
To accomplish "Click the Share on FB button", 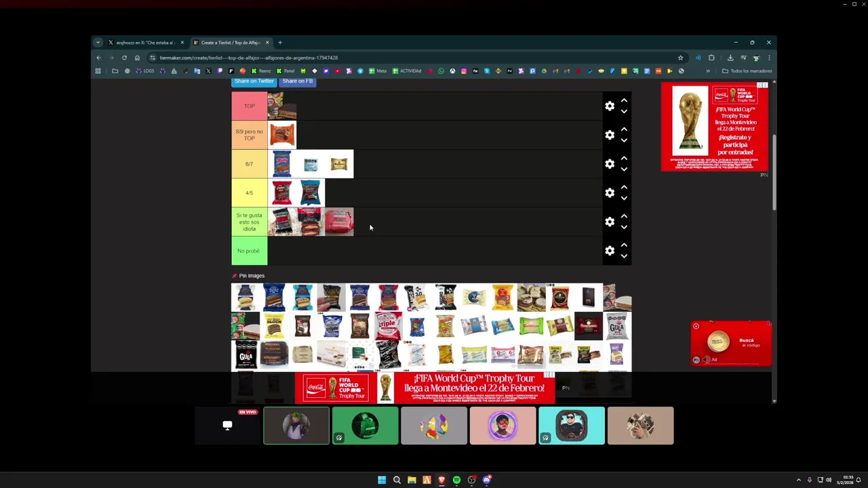I will [298, 81].
